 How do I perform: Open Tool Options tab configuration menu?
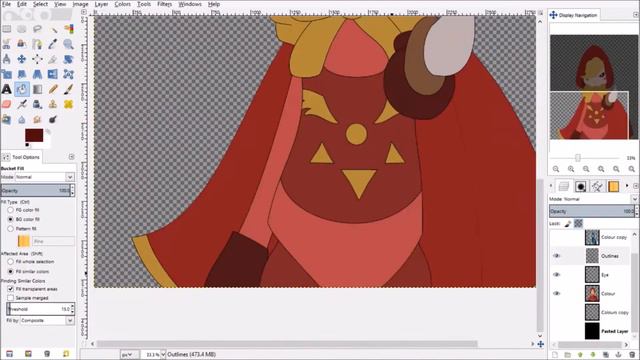tap(71, 157)
